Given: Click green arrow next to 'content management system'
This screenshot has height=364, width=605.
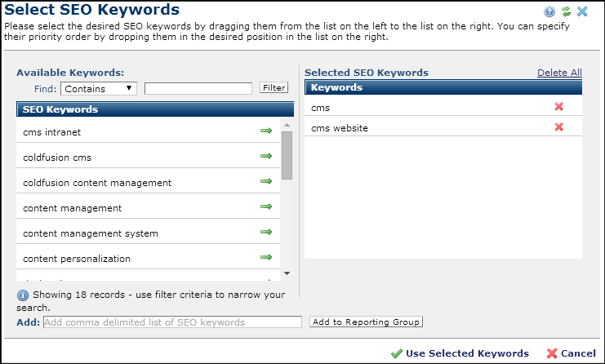Looking at the screenshot, I should (265, 233).
